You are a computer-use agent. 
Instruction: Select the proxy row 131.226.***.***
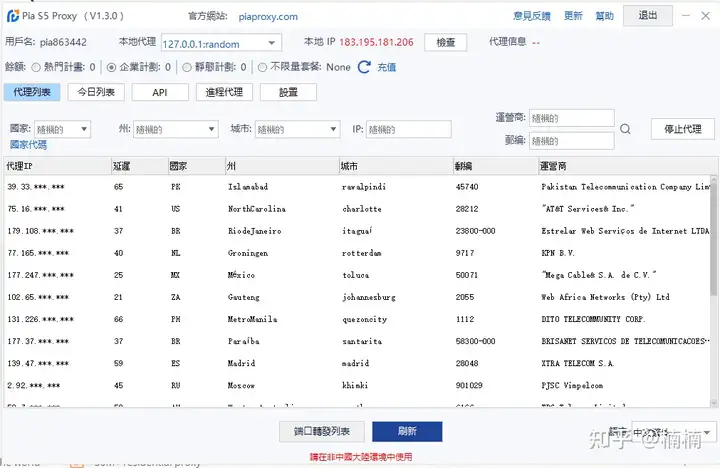click(357, 319)
